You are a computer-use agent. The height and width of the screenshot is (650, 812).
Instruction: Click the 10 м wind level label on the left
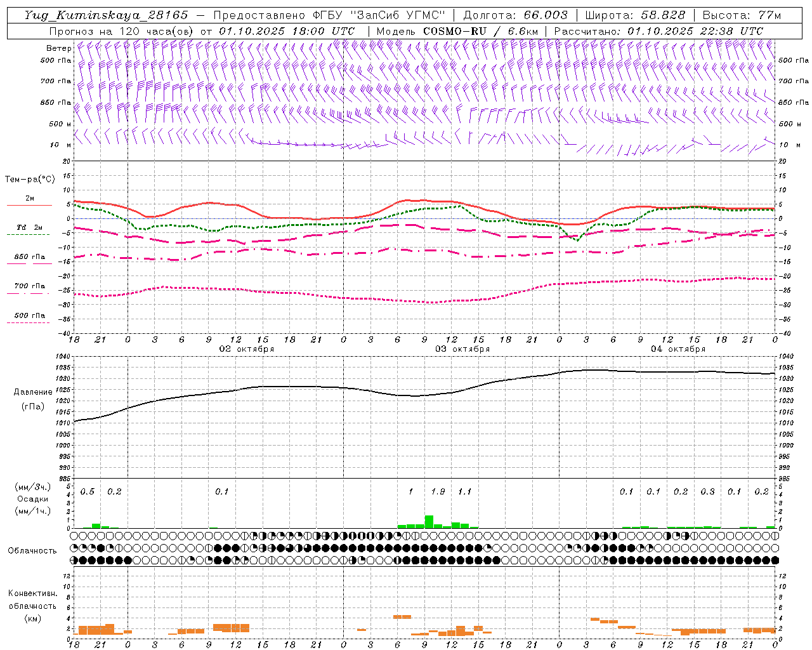tap(61, 145)
